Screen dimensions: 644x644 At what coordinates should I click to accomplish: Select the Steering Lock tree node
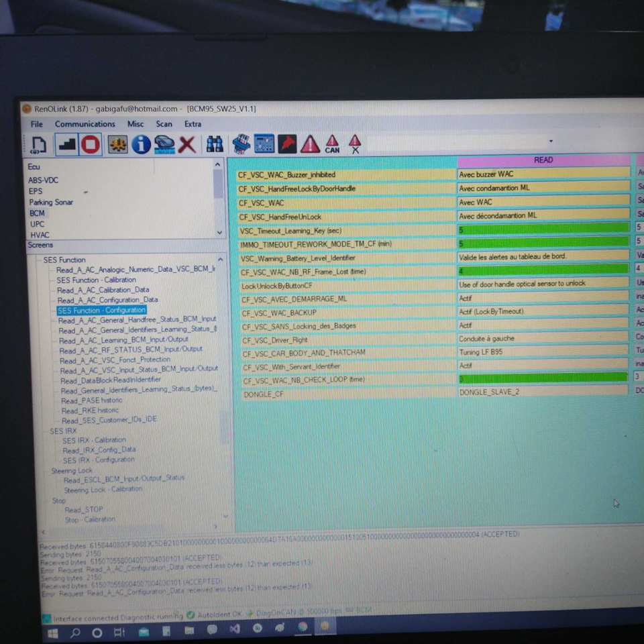click(x=72, y=471)
